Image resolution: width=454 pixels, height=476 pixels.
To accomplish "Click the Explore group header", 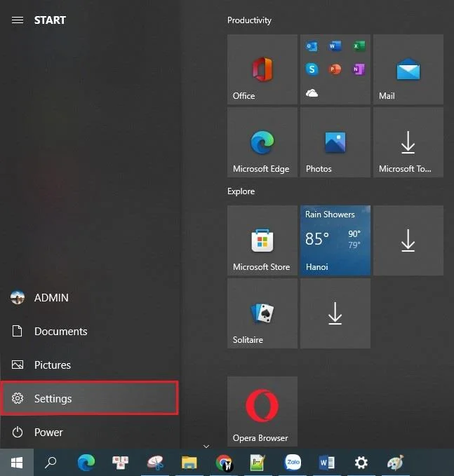I will [241, 191].
